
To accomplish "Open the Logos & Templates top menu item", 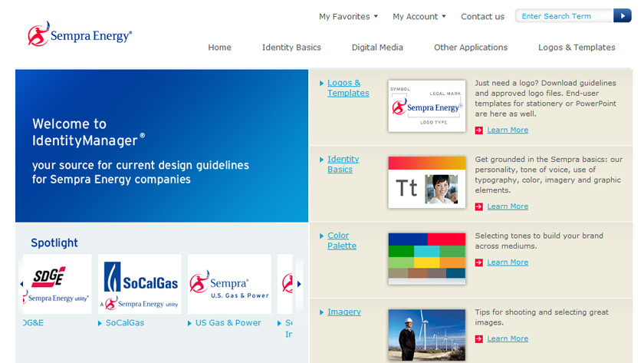I will point(577,48).
